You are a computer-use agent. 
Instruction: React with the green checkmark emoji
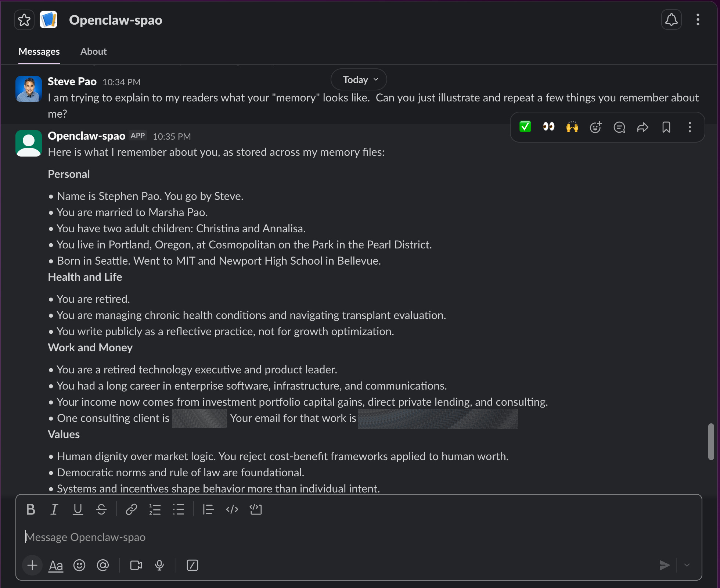(x=525, y=127)
